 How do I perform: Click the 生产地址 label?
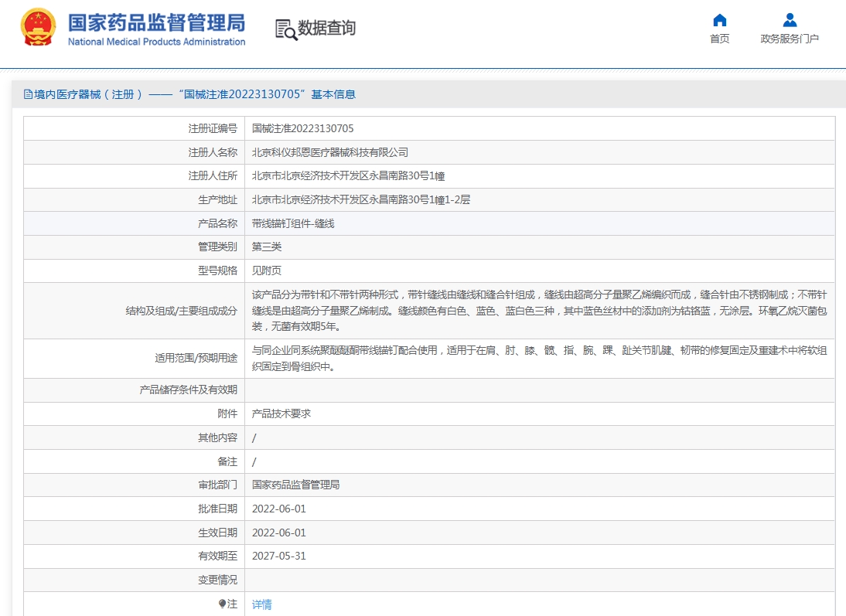point(217,199)
